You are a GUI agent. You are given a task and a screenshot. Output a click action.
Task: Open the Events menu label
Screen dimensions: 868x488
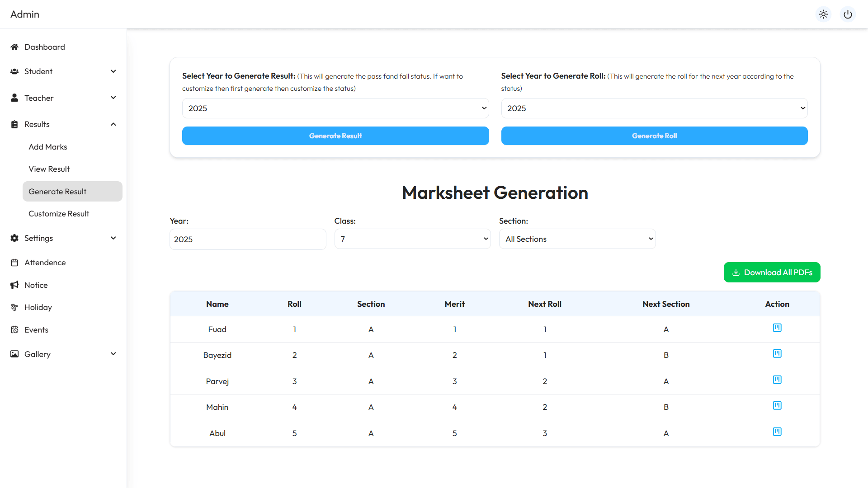[36, 330]
